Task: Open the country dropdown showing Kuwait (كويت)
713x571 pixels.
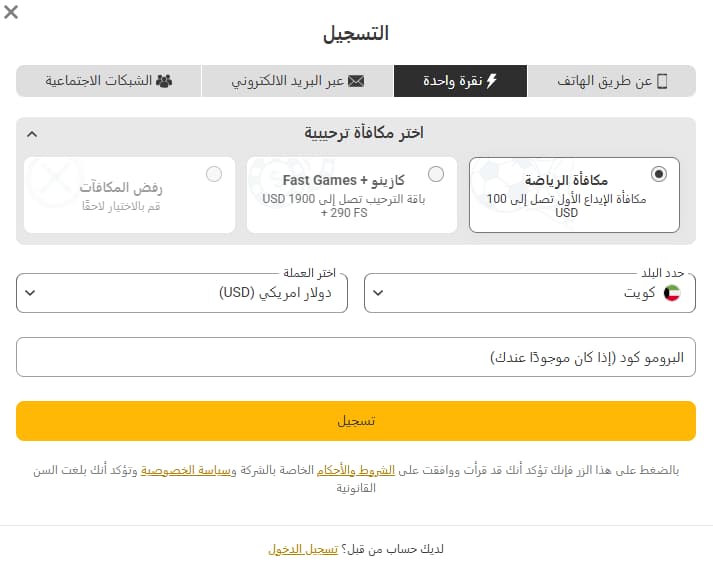Action: 530,293
